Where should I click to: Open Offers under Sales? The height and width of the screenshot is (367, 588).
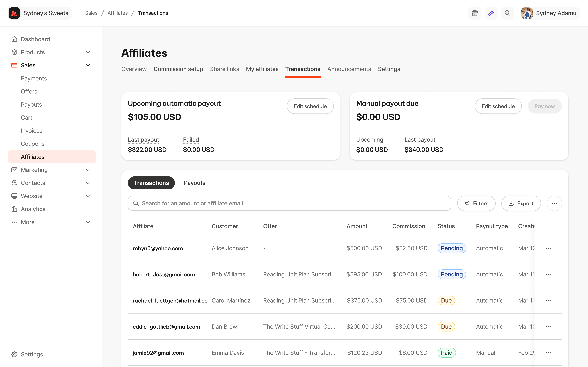pyautogui.click(x=29, y=92)
